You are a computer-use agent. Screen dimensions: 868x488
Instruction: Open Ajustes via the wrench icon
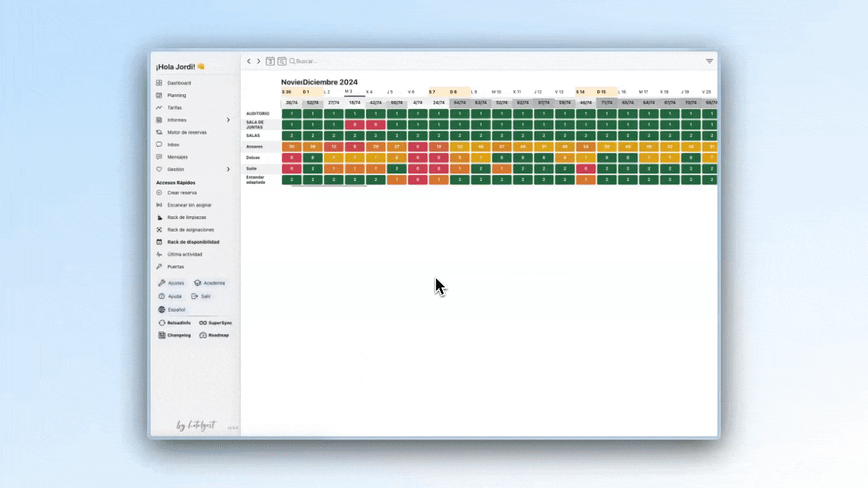161,283
